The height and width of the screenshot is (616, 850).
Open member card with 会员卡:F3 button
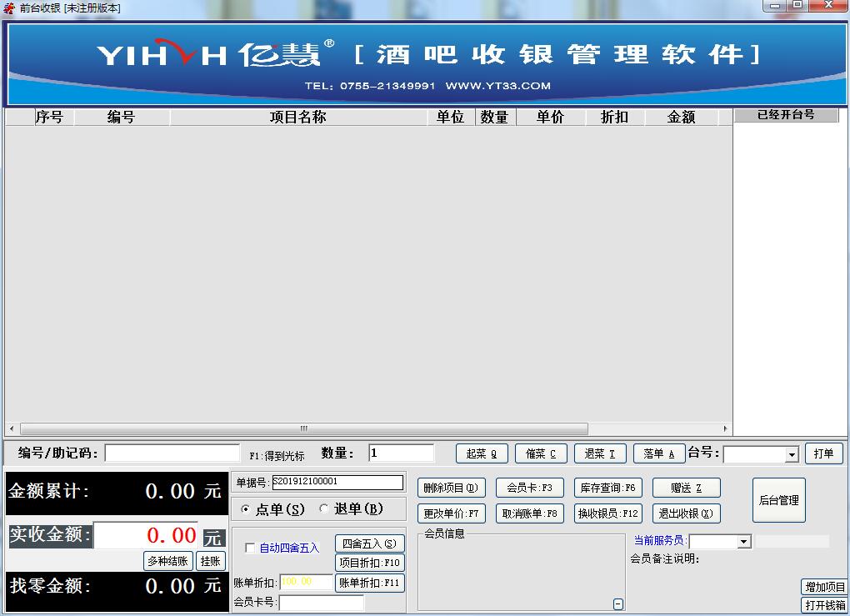(x=530, y=488)
